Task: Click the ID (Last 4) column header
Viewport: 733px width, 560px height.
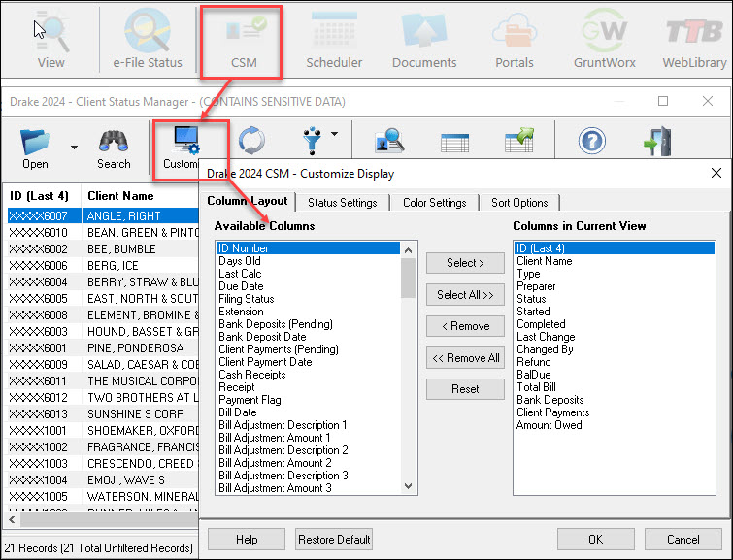Action: (42, 196)
